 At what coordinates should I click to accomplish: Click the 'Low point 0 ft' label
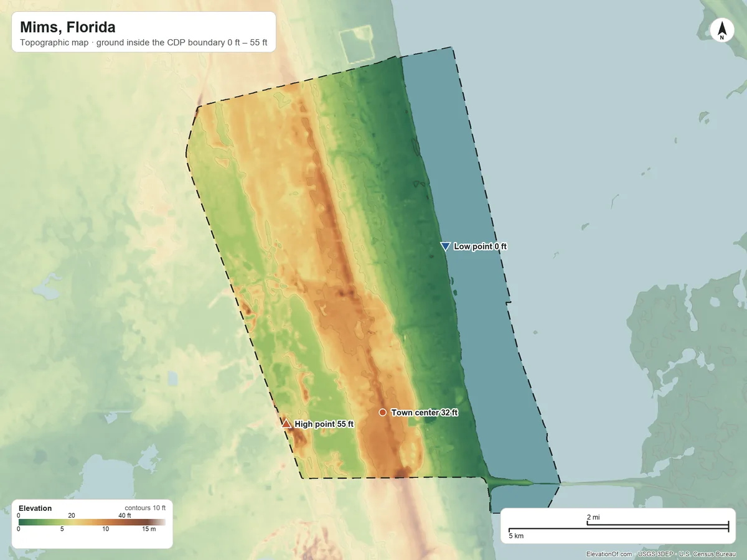[481, 246]
